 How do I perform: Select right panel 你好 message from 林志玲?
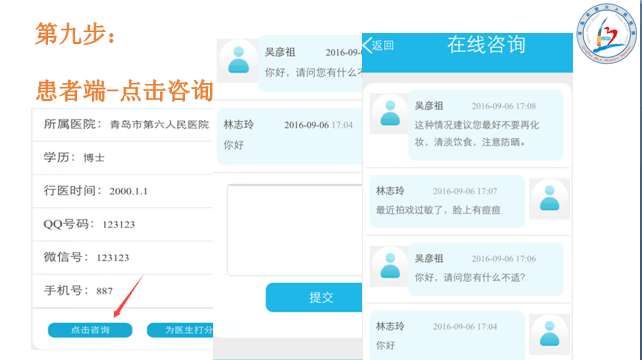(447, 335)
